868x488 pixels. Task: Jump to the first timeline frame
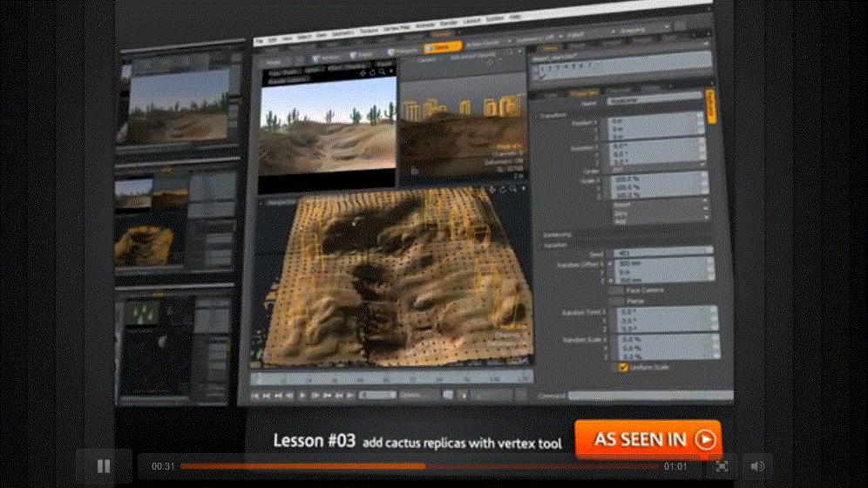(x=255, y=395)
